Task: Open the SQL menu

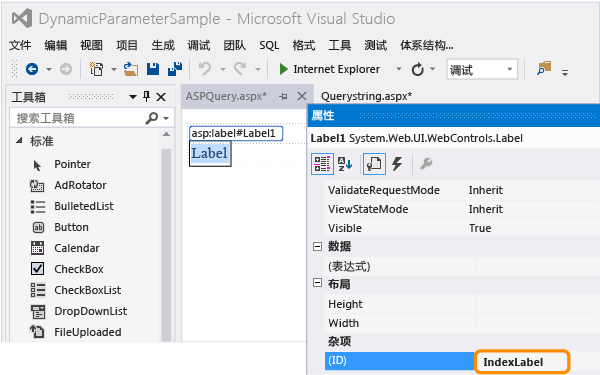Action: tap(269, 46)
